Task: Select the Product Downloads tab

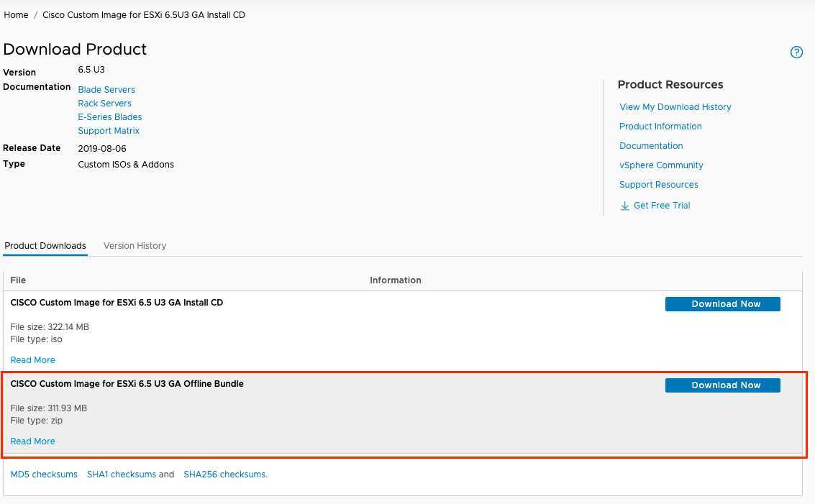Action: [x=45, y=246]
